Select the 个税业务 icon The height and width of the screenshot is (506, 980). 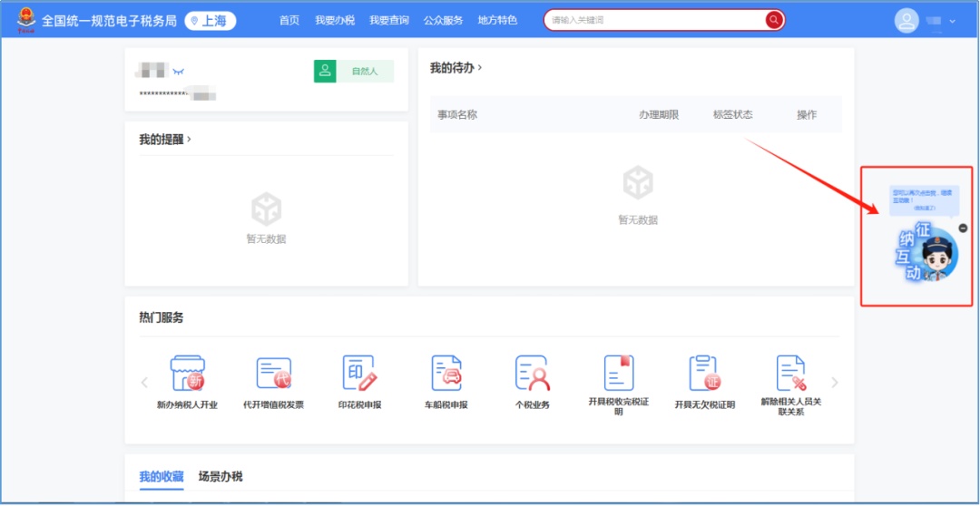532,374
